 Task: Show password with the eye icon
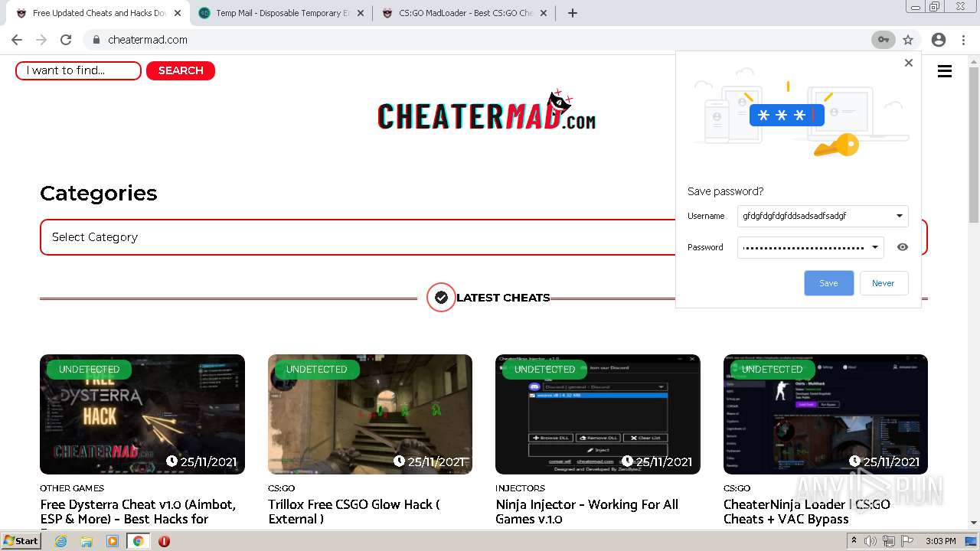coord(903,247)
